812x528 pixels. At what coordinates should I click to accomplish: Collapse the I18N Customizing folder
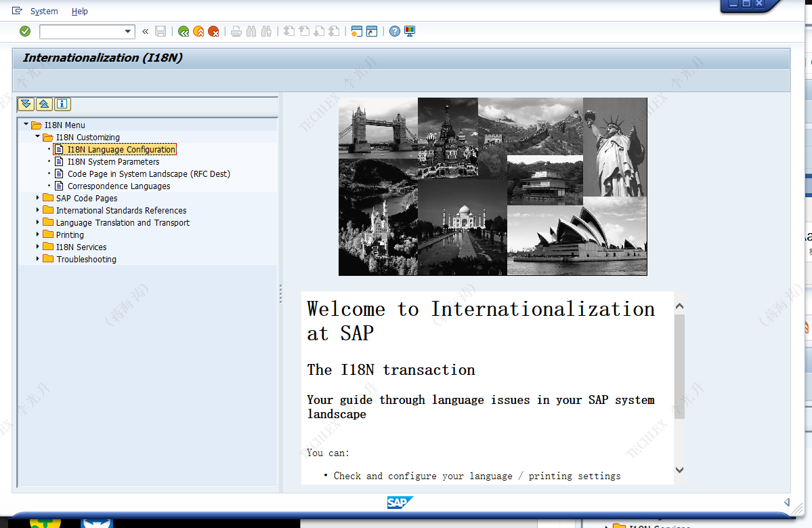coord(37,137)
